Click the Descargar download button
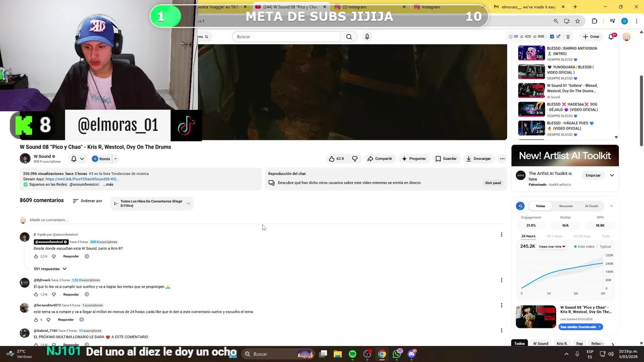The width and height of the screenshot is (644, 362). point(478,158)
